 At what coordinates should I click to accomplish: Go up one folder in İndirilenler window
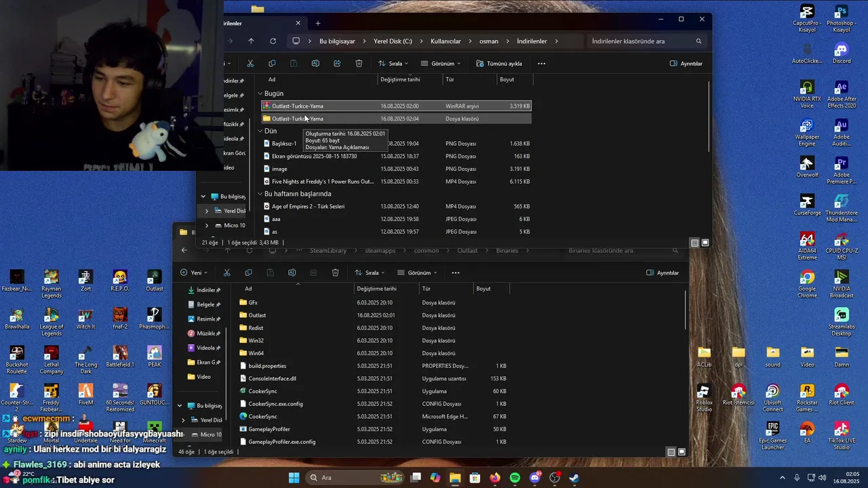[x=251, y=41]
